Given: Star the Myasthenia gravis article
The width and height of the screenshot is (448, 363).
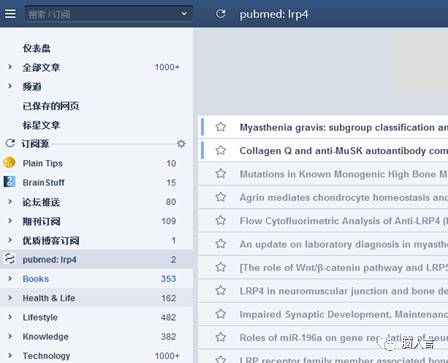Looking at the screenshot, I should click(x=220, y=127).
